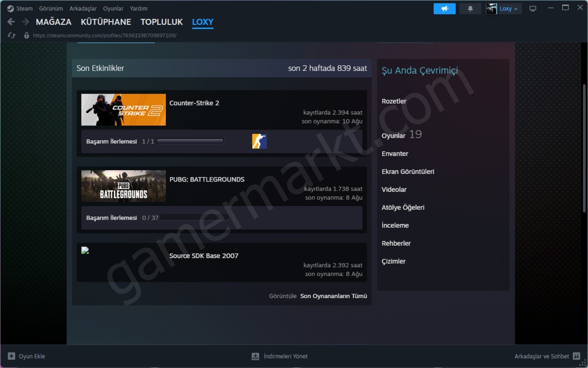
Task: Open Son Oynananların Tümü link
Action: (x=334, y=296)
